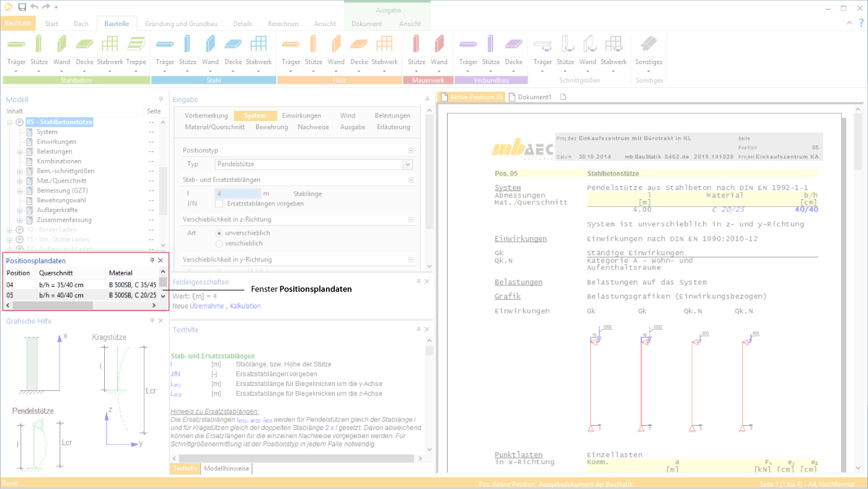Click the Stahlbeton Träger icon
The height and width of the screenshot is (489, 868).
point(17,43)
